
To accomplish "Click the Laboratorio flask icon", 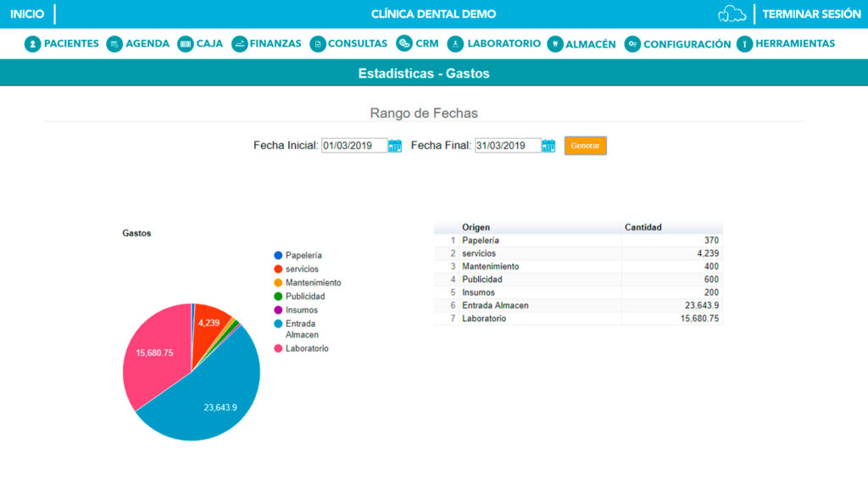I will click(x=455, y=44).
